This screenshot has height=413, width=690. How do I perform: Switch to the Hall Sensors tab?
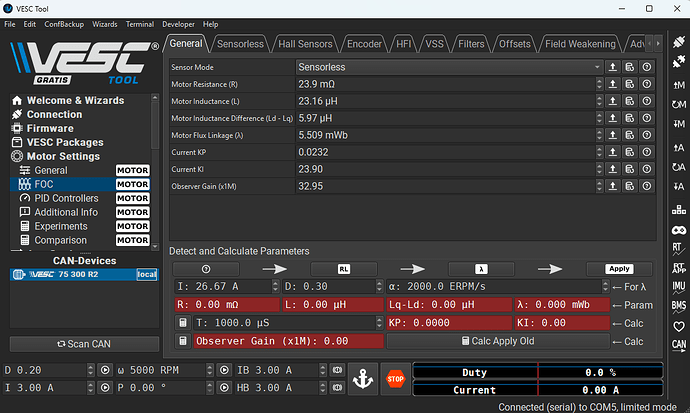pos(305,44)
